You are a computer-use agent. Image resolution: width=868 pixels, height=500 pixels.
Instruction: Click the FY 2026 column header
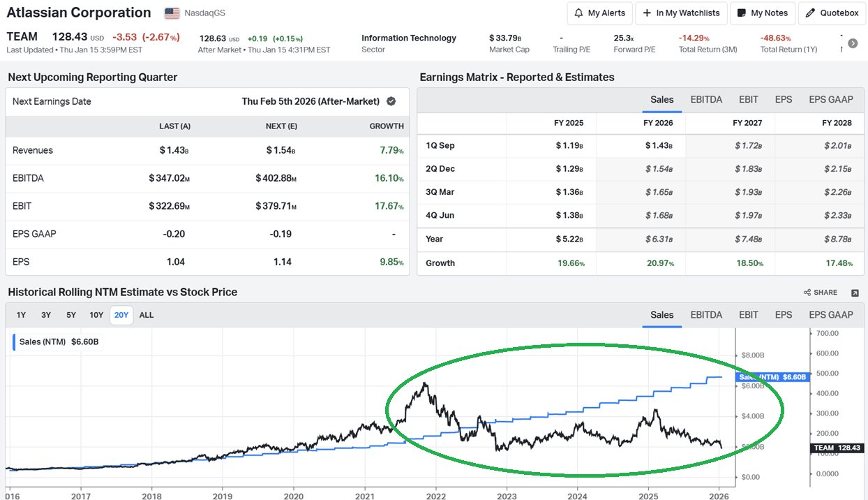pos(658,123)
